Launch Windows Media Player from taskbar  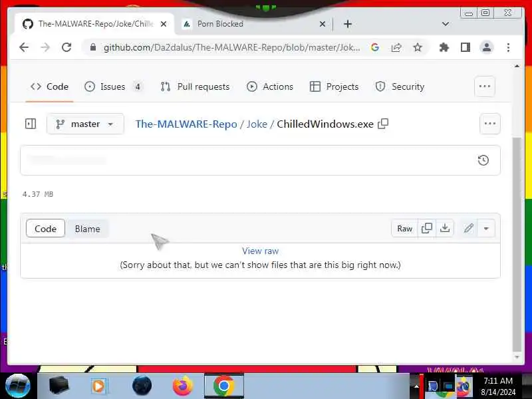tap(99, 386)
